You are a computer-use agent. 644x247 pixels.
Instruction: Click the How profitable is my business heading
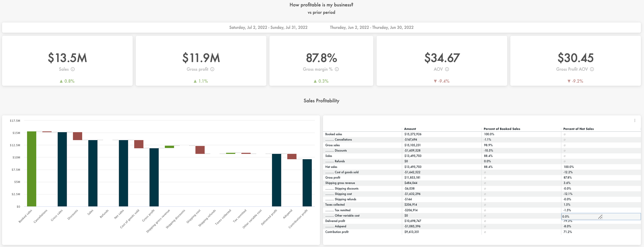(321, 4)
